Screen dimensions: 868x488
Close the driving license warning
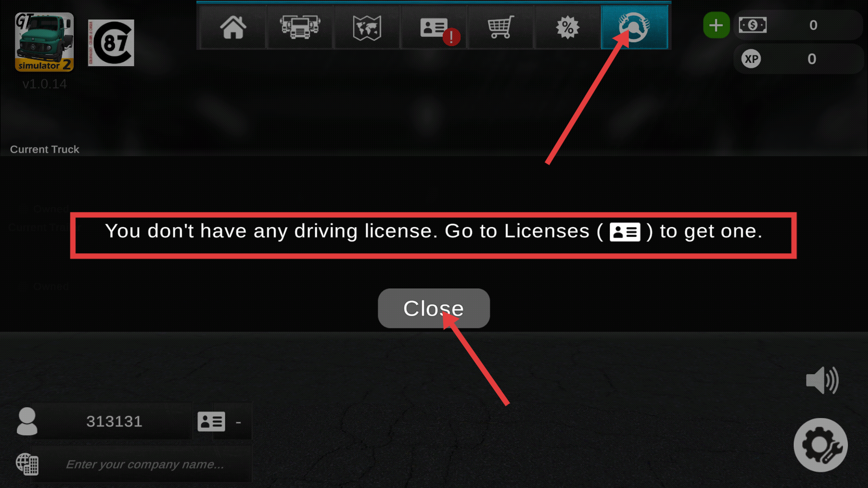click(x=434, y=308)
